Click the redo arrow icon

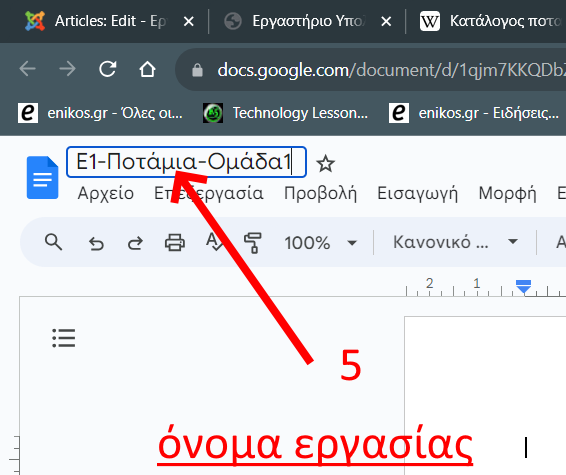point(135,243)
